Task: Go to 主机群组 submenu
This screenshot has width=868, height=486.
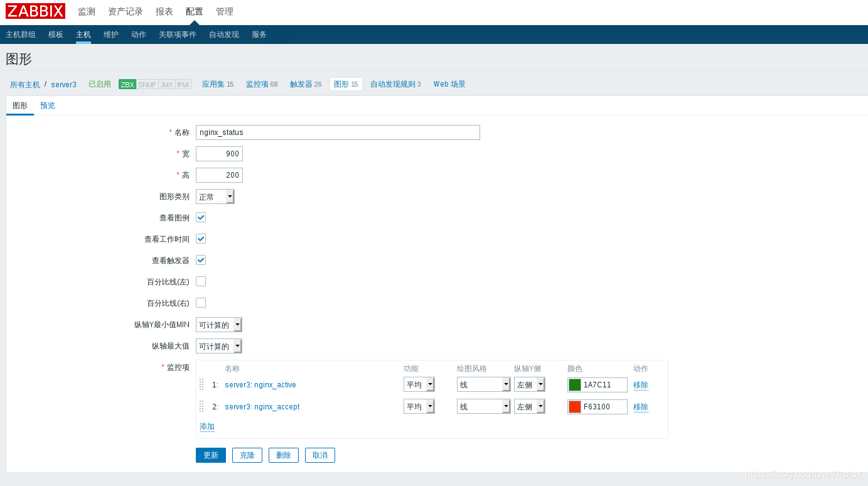Action: [21, 35]
